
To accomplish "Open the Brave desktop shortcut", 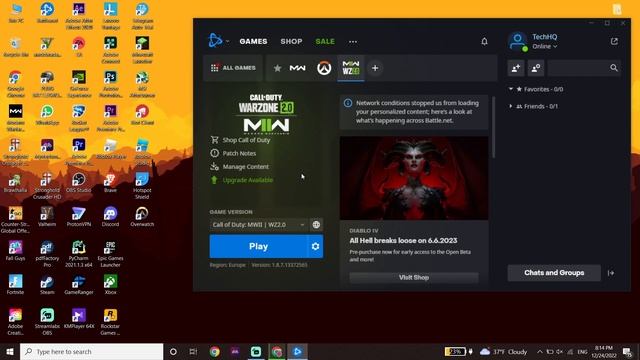I will click(x=110, y=183).
